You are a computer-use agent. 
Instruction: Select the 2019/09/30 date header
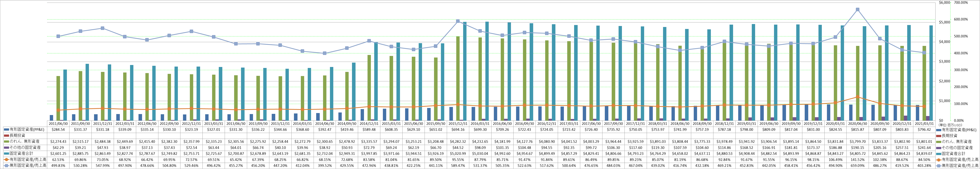pyautogui.click(x=791, y=124)
